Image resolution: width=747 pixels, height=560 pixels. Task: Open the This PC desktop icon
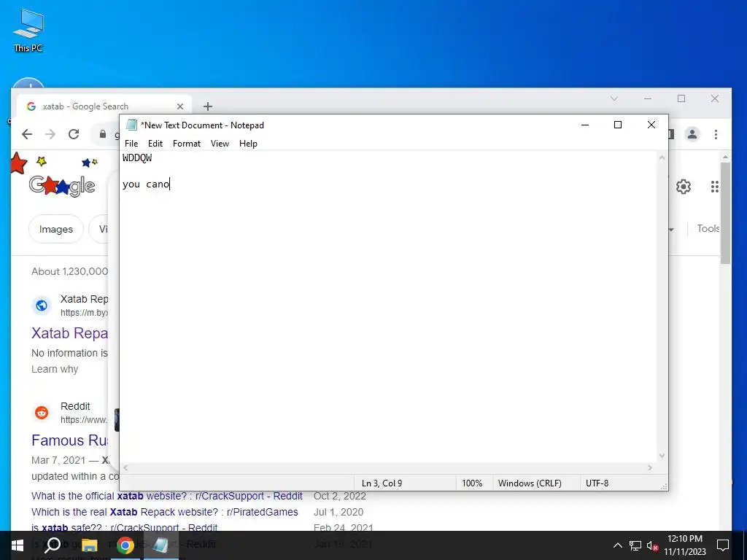coord(28,30)
